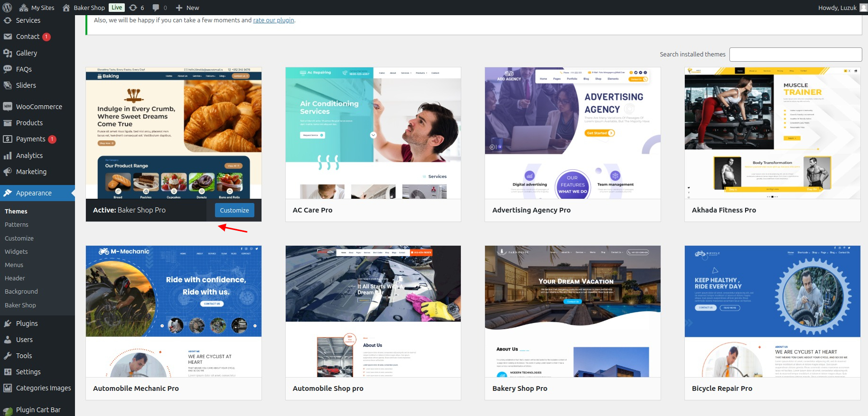The height and width of the screenshot is (416, 868).
Task: Click the Gallery sidebar icon
Action: pos(8,53)
